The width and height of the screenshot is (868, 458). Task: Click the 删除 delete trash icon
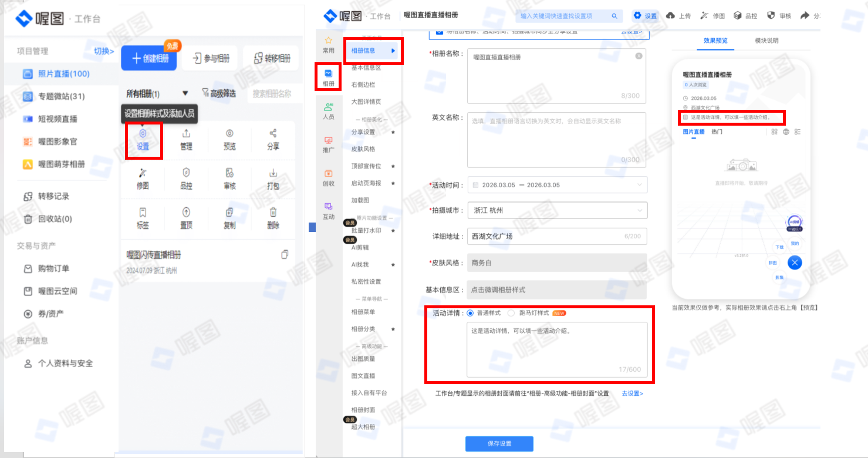(x=273, y=212)
